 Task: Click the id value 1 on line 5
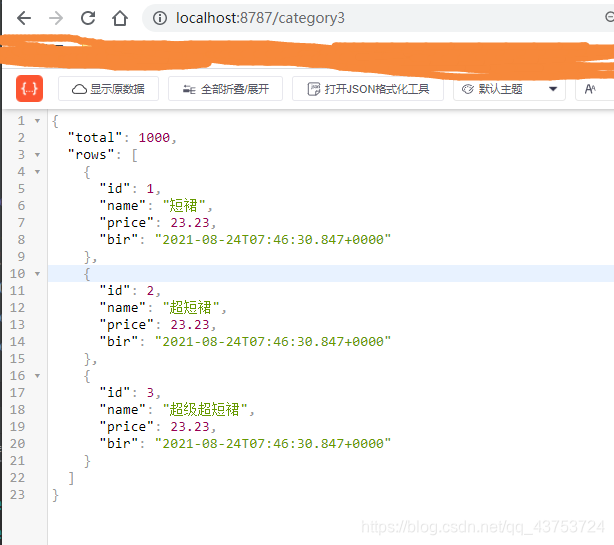click(150, 189)
